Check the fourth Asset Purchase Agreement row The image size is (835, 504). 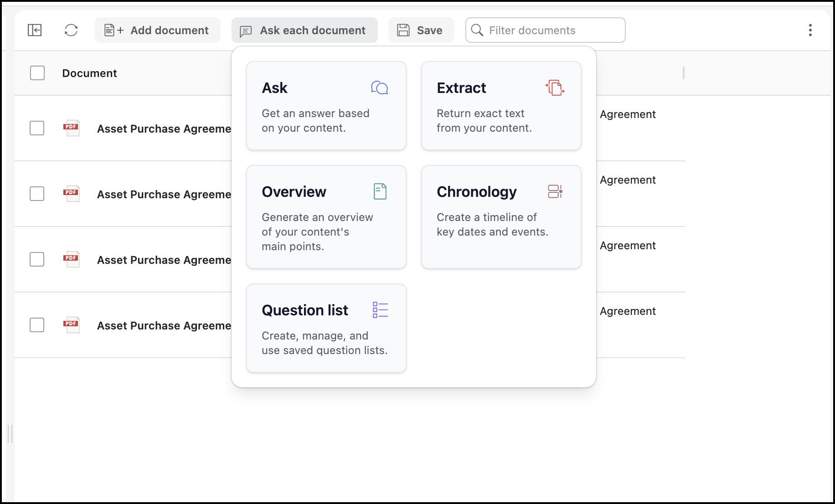[37, 325]
